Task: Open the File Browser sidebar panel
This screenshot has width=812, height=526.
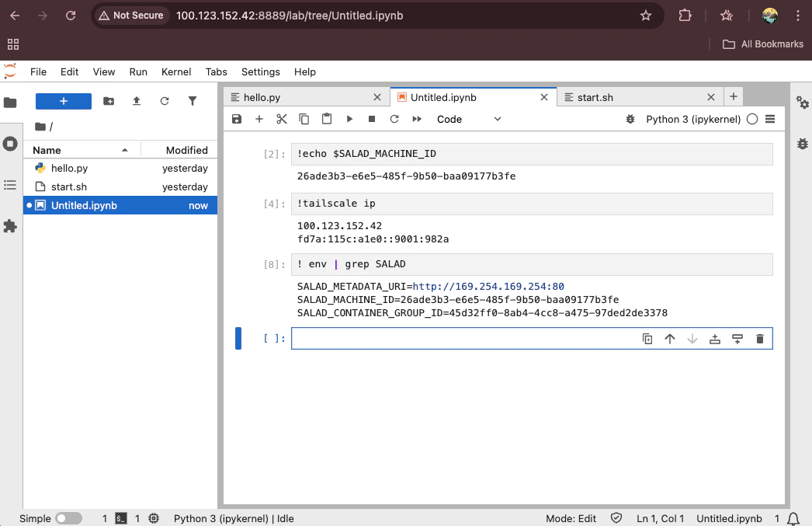Action: pos(10,102)
